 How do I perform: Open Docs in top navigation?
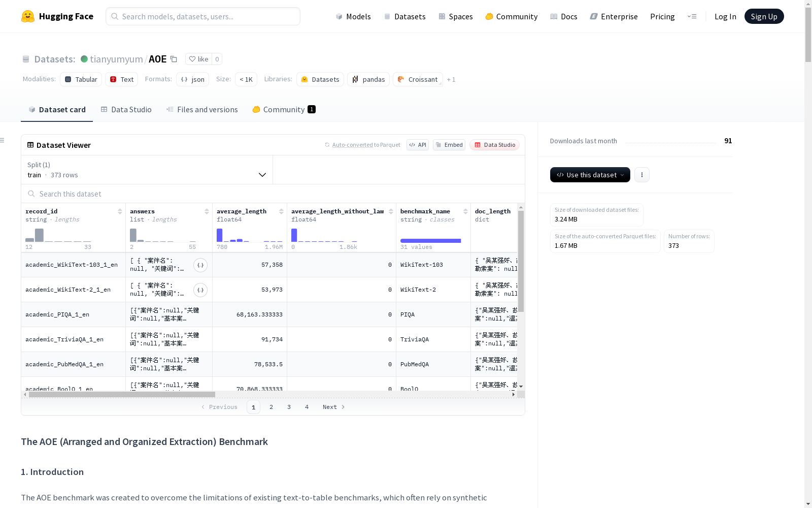[x=564, y=16]
